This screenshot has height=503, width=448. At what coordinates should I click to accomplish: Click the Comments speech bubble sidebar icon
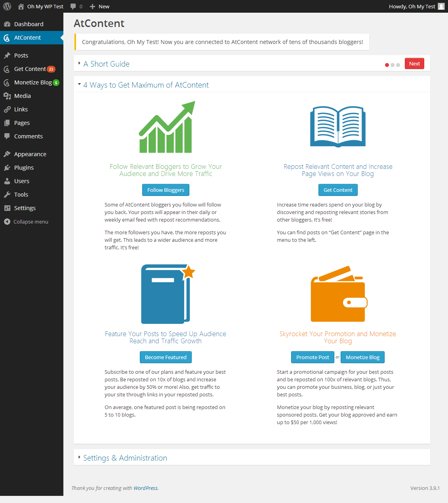point(7,136)
